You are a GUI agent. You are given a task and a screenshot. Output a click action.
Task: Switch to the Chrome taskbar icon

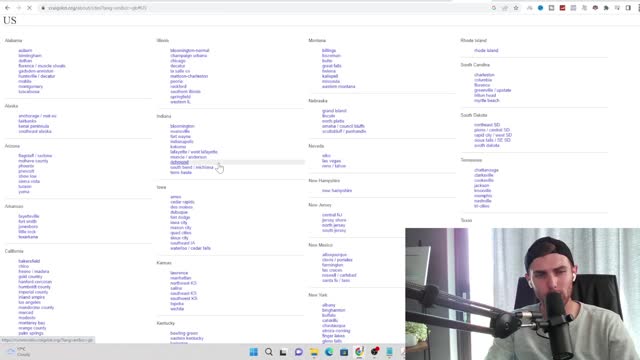point(359,352)
